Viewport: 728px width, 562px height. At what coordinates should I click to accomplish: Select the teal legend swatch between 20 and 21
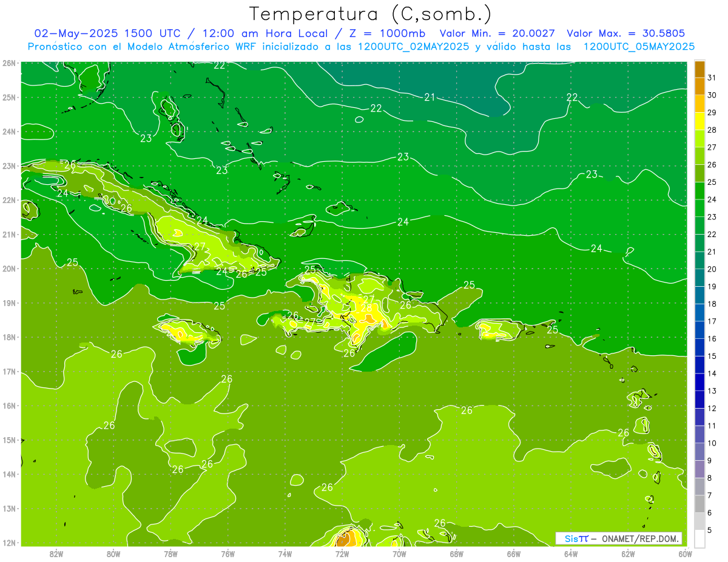pyautogui.click(x=699, y=261)
